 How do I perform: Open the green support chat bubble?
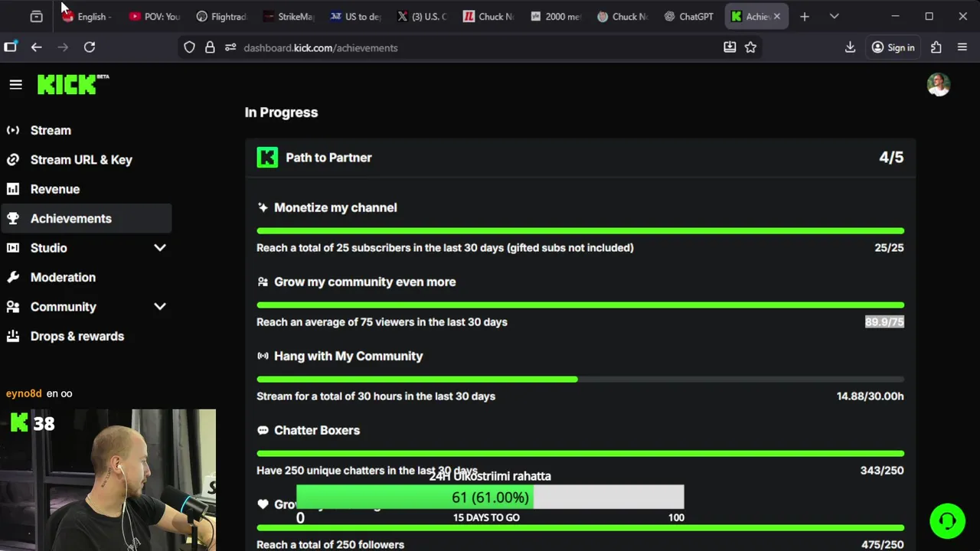[x=947, y=521]
